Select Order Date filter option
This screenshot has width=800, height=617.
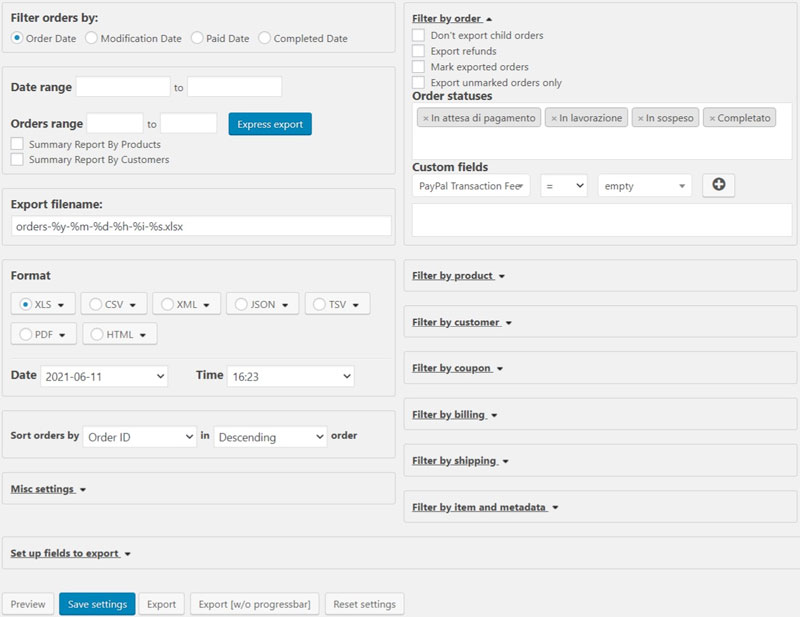tap(17, 38)
